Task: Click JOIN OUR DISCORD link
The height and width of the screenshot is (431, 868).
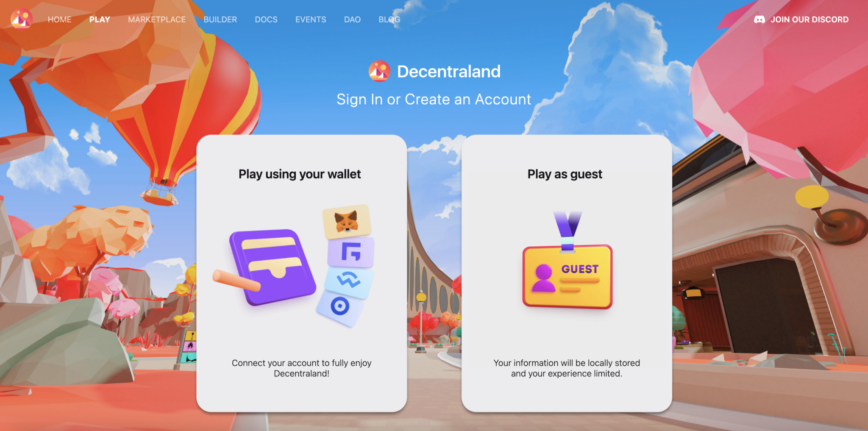Action: click(810, 19)
